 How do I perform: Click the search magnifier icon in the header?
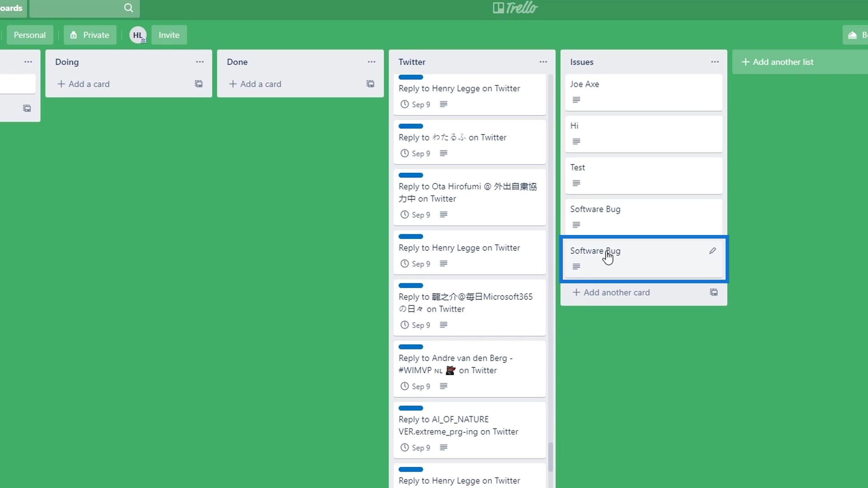tap(128, 8)
